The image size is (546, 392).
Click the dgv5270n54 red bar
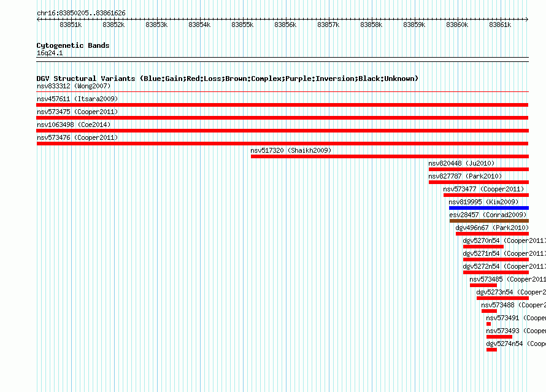(x=483, y=247)
